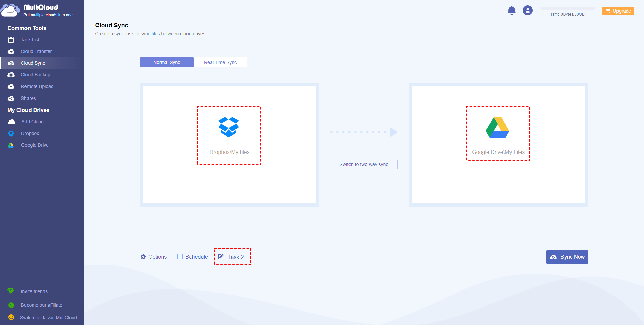Open the Google Drive drive entry
The height and width of the screenshot is (325, 644).
pyautogui.click(x=35, y=145)
